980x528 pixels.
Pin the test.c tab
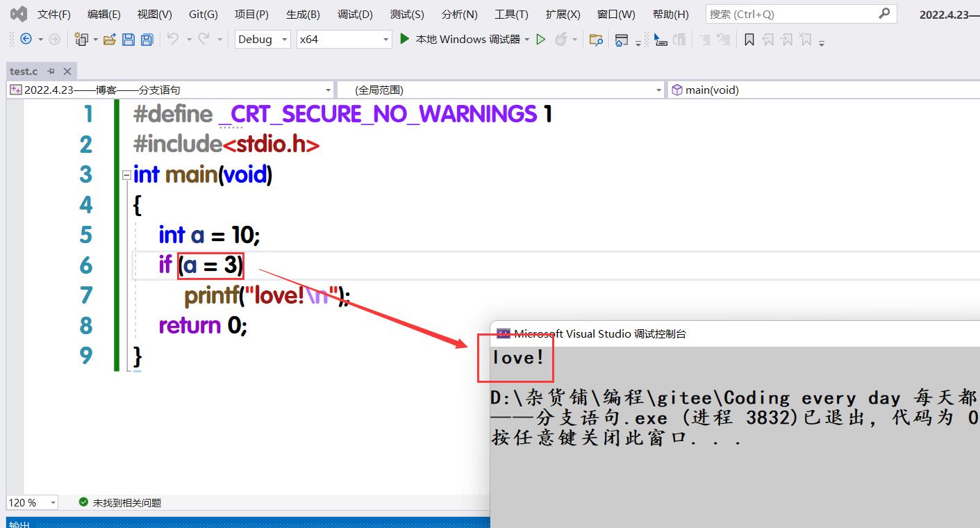click(51, 71)
